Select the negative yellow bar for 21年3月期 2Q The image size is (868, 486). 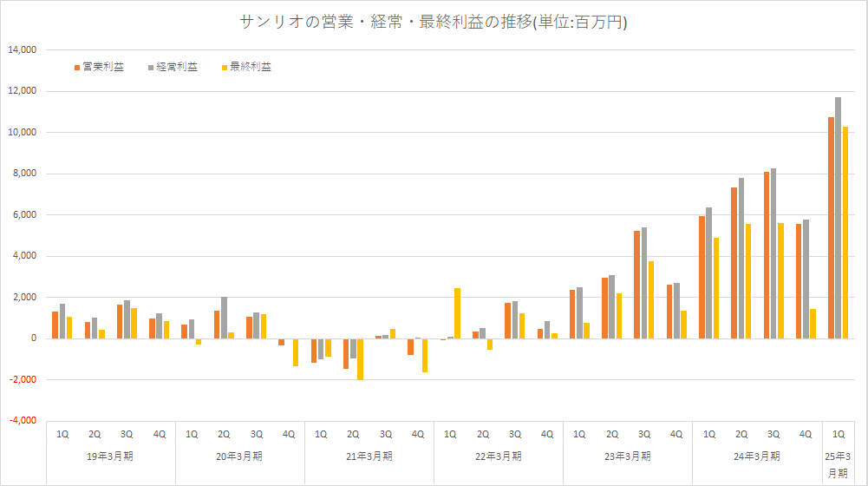click(x=361, y=359)
